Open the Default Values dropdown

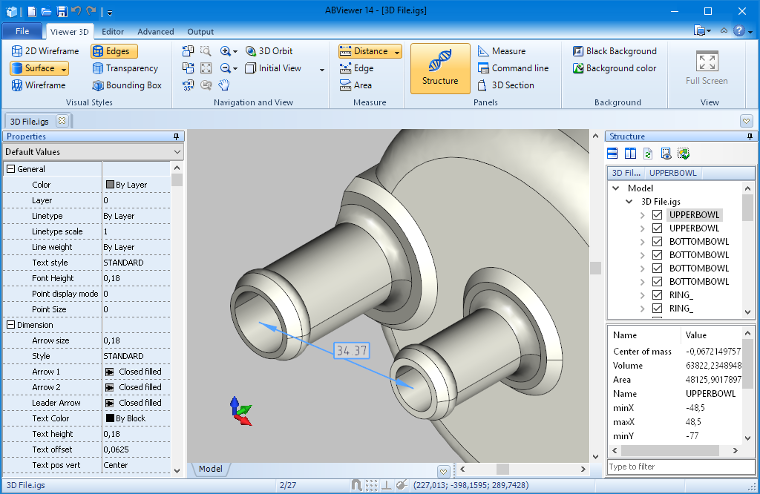[x=92, y=152]
